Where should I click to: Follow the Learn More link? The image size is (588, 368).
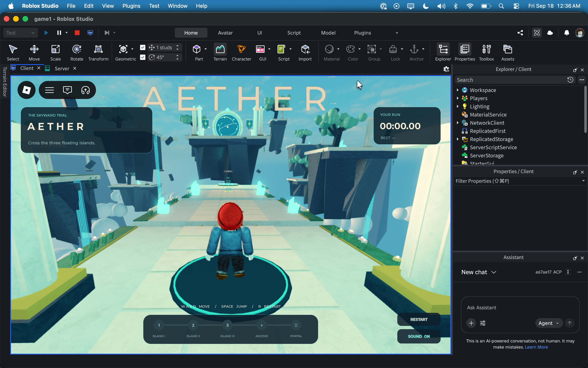(x=536, y=347)
